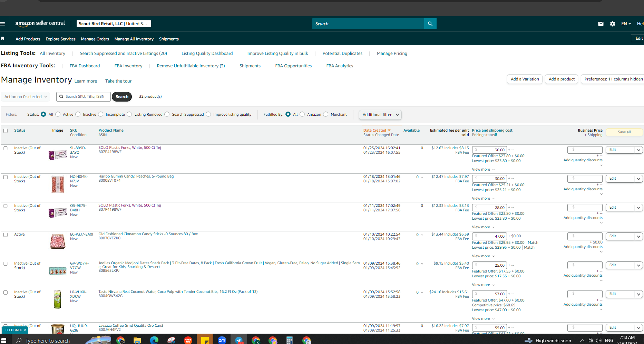Check the Old Fashioned Cinnamon Candy row
This screenshot has width=644, height=344.
pyautogui.click(x=6, y=235)
